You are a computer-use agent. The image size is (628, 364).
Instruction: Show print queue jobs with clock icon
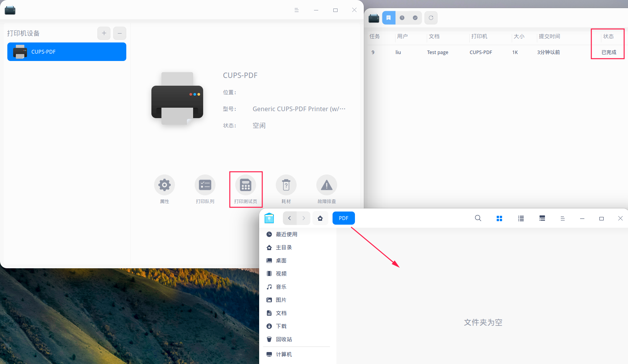point(402,18)
